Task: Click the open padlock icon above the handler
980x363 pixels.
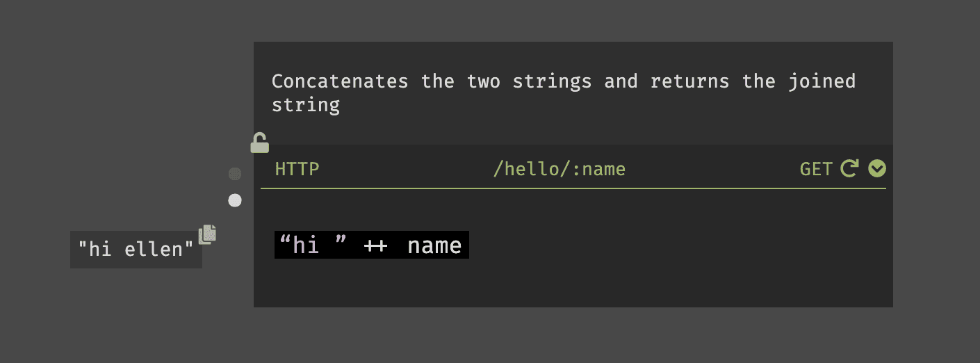Action: [259, 143]
